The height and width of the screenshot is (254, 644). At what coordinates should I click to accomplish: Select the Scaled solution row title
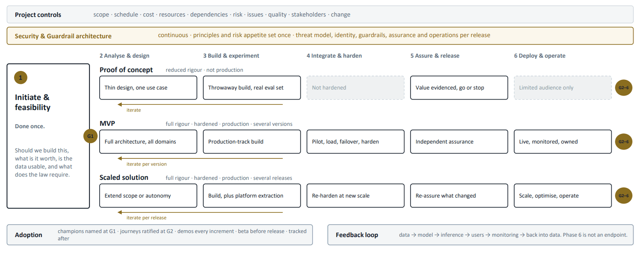coord(124,177)
